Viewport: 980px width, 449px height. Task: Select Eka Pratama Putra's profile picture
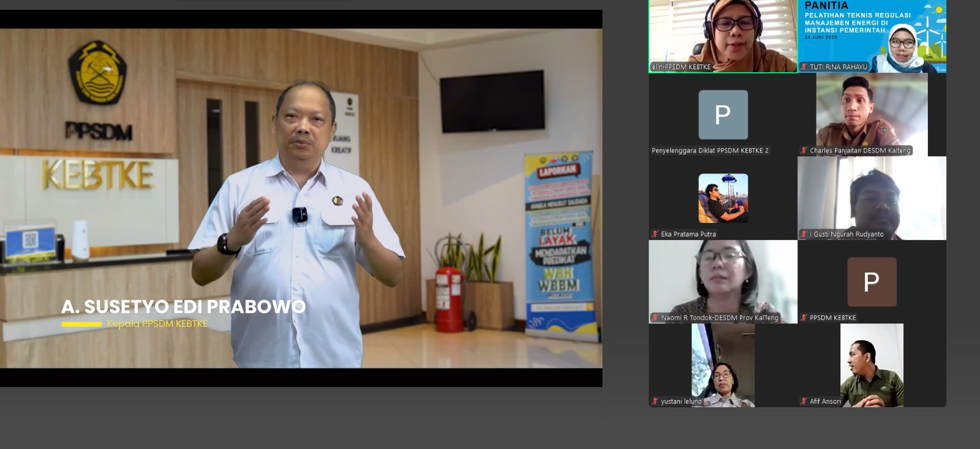(723, 198)
